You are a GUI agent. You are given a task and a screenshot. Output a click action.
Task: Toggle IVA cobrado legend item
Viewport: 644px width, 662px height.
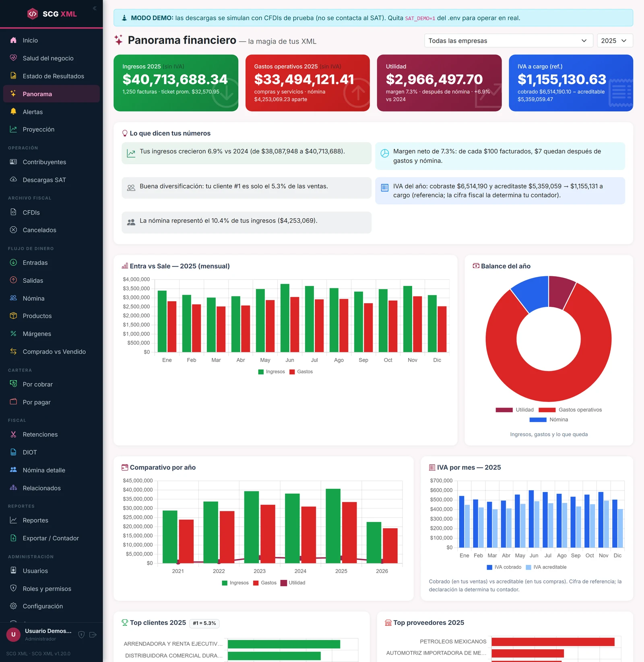(504, 567)
